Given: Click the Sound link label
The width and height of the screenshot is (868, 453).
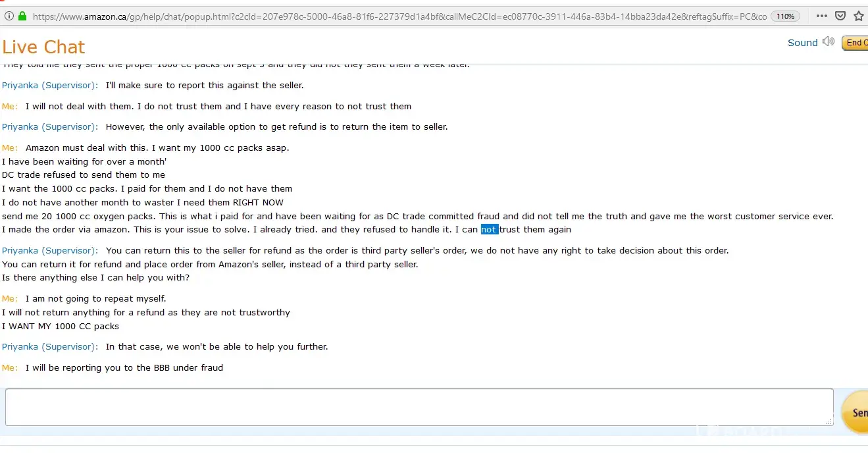Looking at the screenshot, I should pos(802,43).
